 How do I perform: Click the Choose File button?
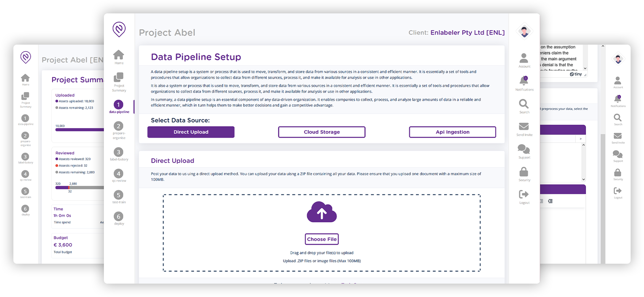[x=322, y=239]
